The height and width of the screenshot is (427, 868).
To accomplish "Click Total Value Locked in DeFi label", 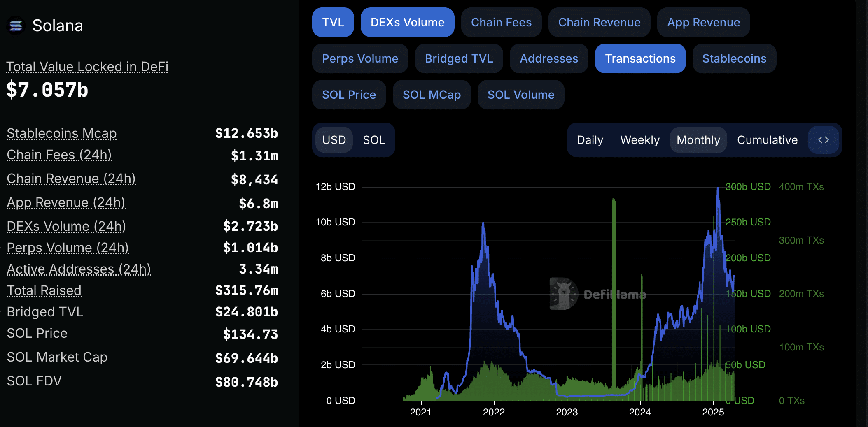I will 87,67.
